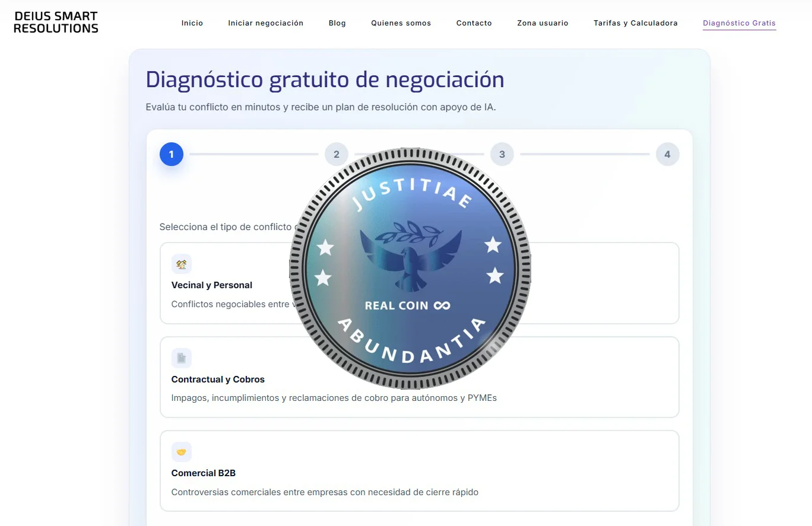Open the Iniciar negociación page

click(x=266, y=23)
